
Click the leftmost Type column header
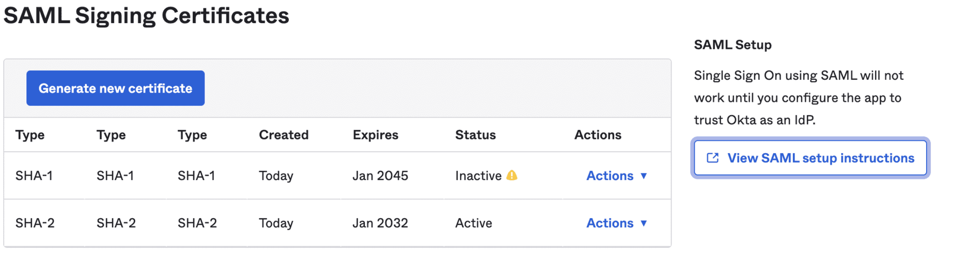coord(30,135)
